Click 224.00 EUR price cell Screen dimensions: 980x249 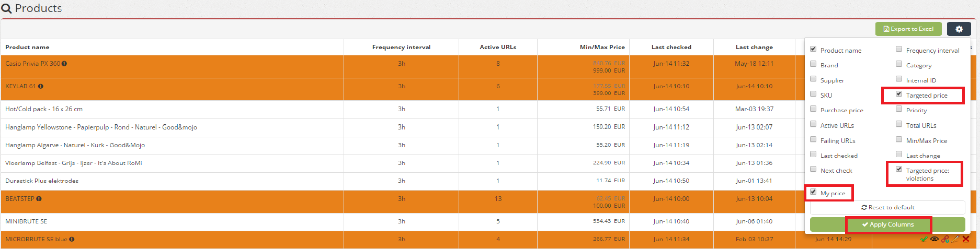[609, 163]
